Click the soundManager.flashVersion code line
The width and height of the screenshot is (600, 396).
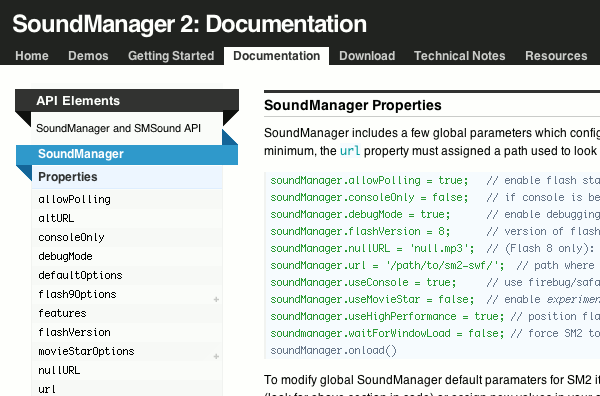coord(435,231)
